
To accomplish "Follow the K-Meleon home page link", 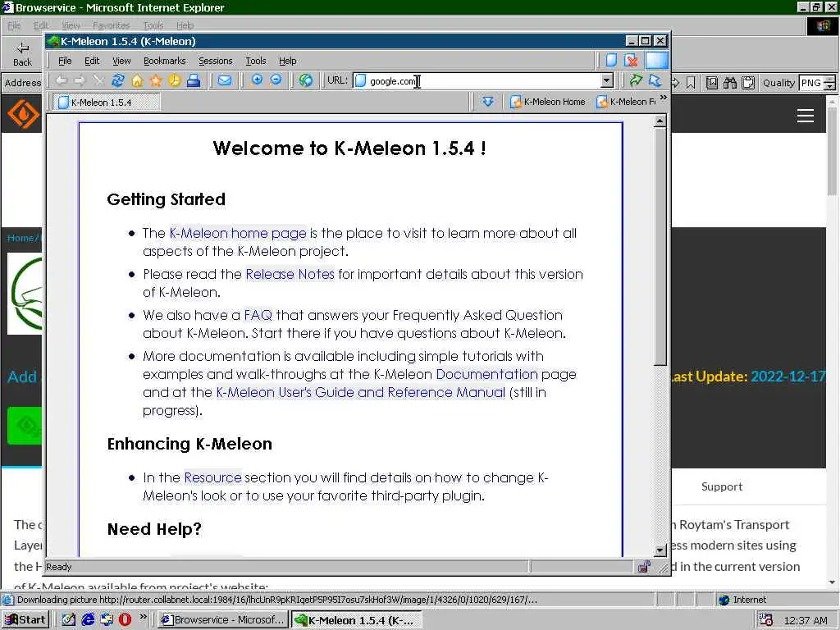I will 238,234.
